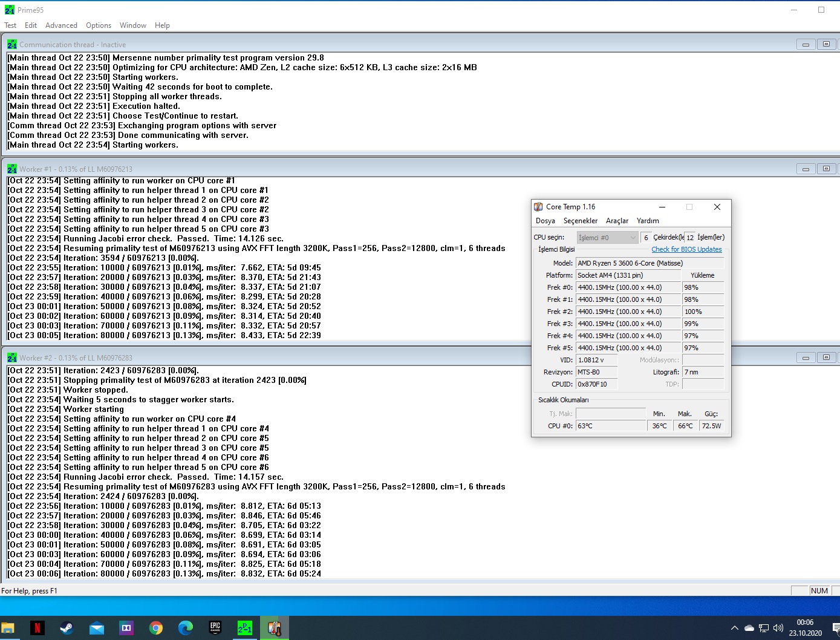
Task: Click the Platform field Socket AM4
Action: tap(628, 275)
